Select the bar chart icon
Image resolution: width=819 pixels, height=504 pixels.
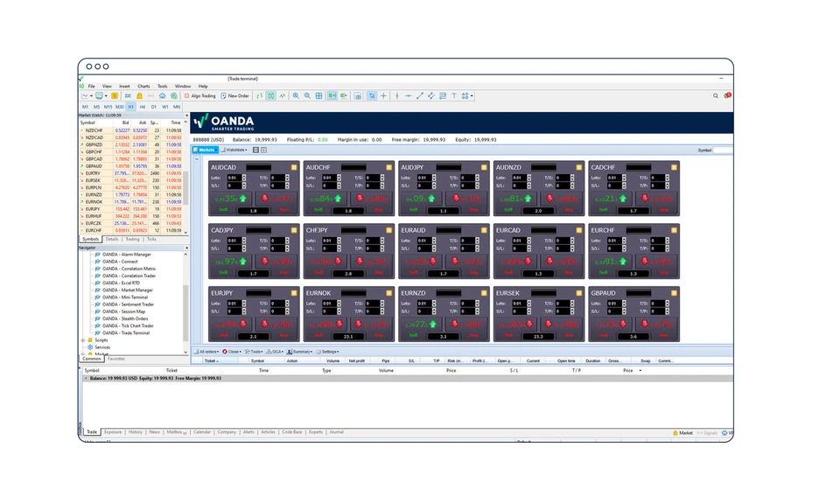[x=260, y=96]
